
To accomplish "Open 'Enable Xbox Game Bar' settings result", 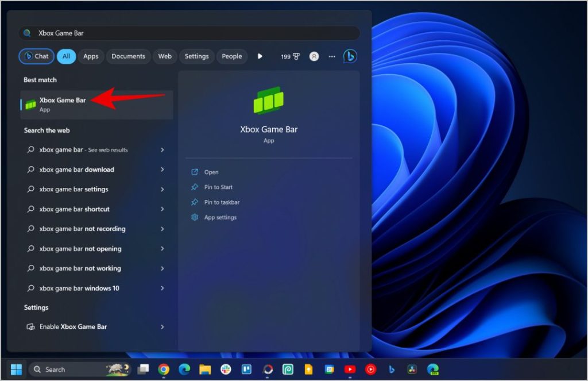I will [x=96, y=326].
